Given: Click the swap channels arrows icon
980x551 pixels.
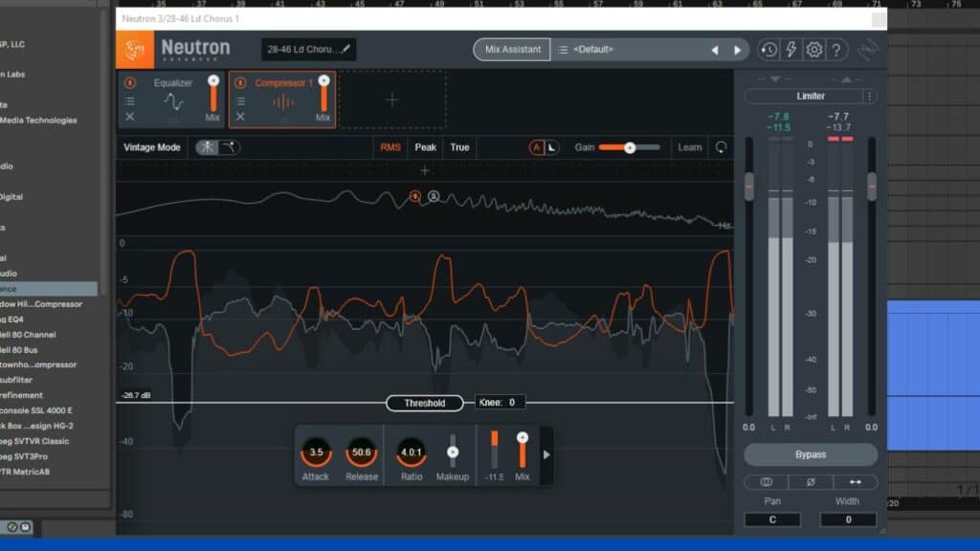Looking at the screenshot, I should click(x=856, y=482).
